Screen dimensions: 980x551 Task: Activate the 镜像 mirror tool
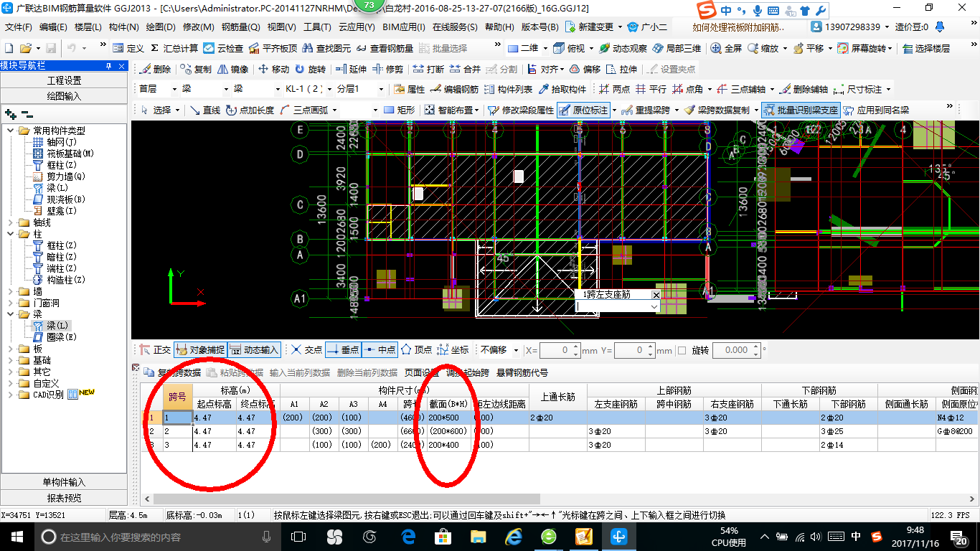coord(232,70)
